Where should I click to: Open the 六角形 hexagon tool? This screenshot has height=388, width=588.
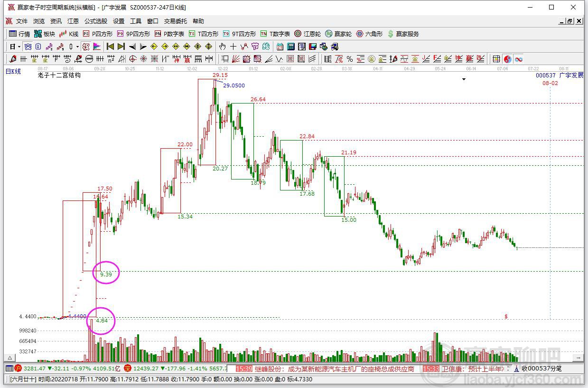coord(369,34)
